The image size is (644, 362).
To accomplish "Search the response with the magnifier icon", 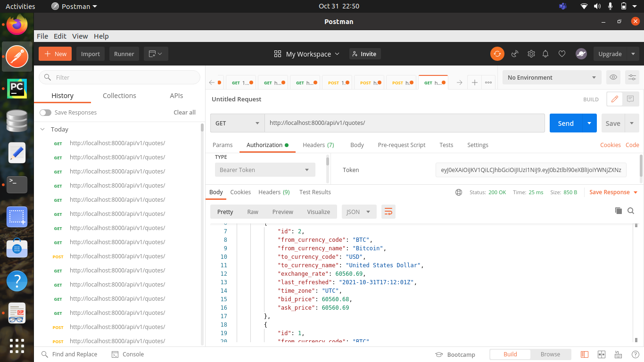I will (x=631, y=211).
